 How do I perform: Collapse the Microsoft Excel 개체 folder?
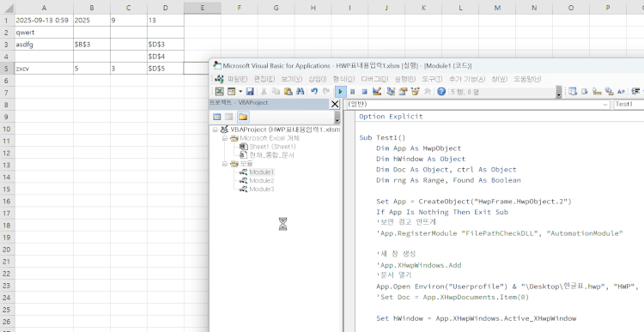pyautogui.click(x=225, y=138)
